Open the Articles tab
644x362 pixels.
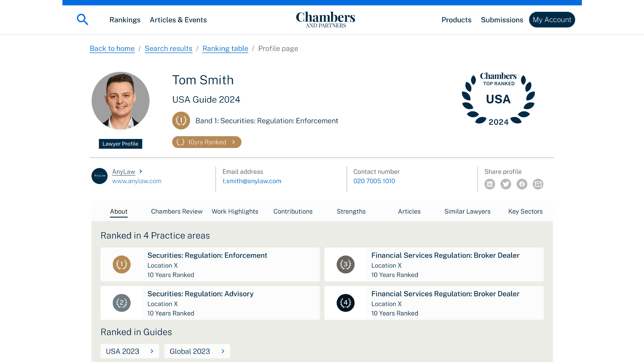(x=409, y=211)
